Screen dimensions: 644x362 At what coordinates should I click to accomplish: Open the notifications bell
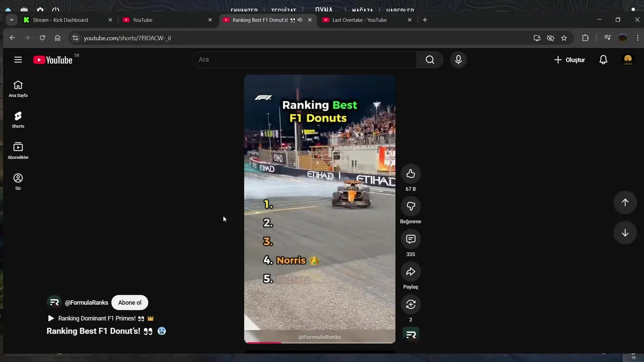click(603, 60)
